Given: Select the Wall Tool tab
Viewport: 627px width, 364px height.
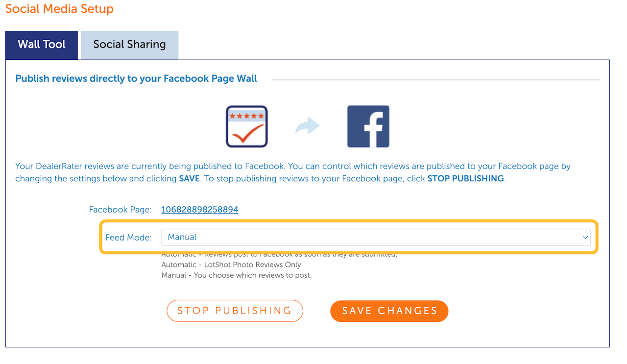Looking at the screenshot, I should (x=42, y=45).
